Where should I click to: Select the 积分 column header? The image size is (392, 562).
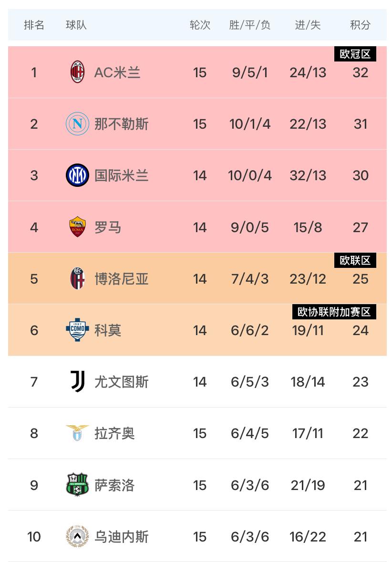coord(360,25)
